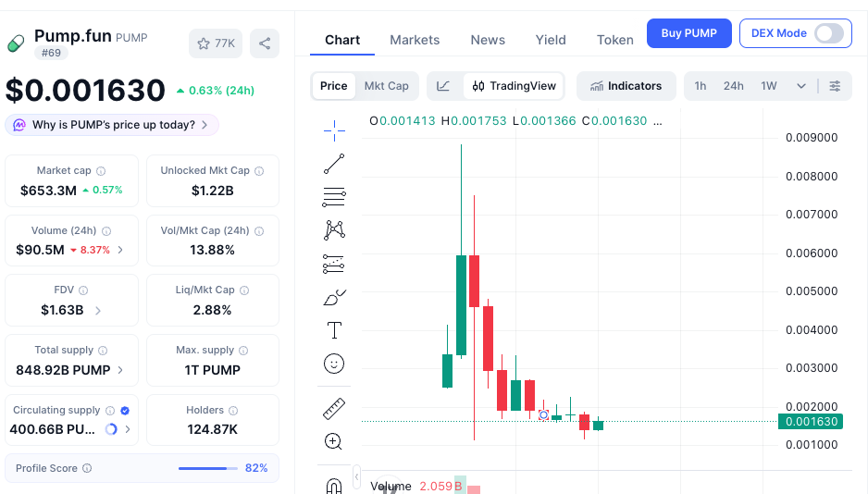Click the share icon beside watchlist
This screenshot has width=868, height=494.
pyautogui.click(x=265, y=43)
